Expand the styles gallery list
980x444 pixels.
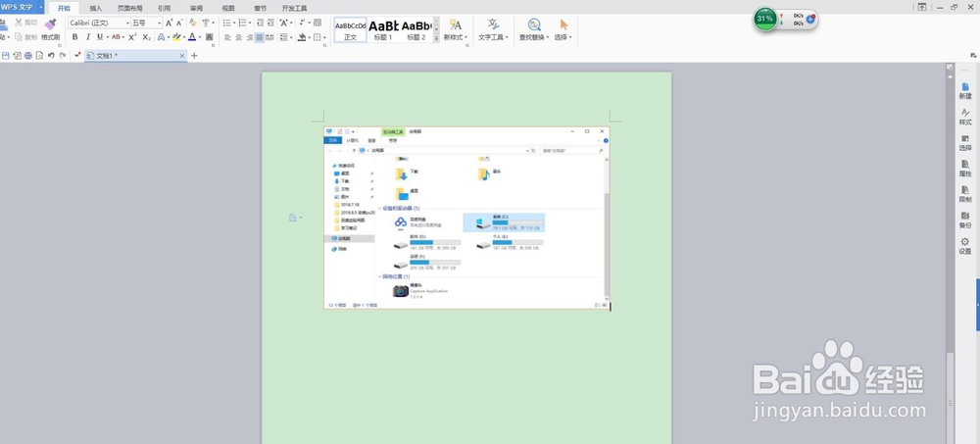click(436, 38)
